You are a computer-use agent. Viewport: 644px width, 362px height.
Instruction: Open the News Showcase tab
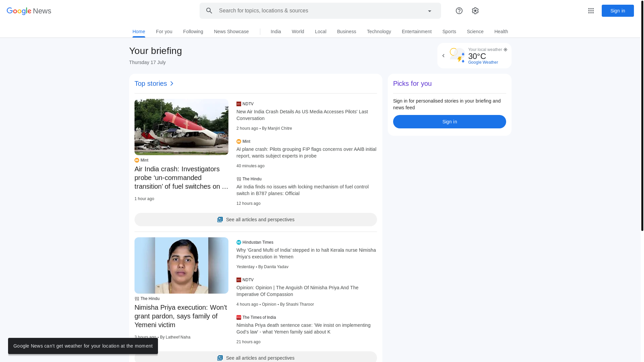click(231, 32)
